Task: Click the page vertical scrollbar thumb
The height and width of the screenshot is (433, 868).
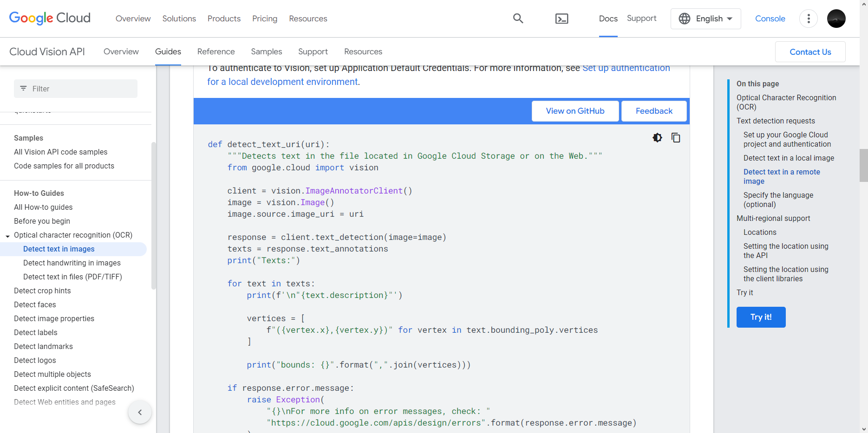Action: 863,165
